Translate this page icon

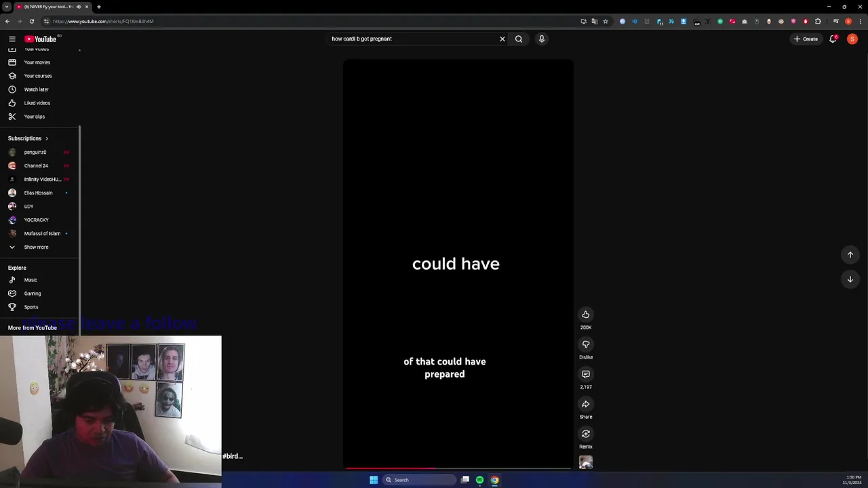pos(595,21)
